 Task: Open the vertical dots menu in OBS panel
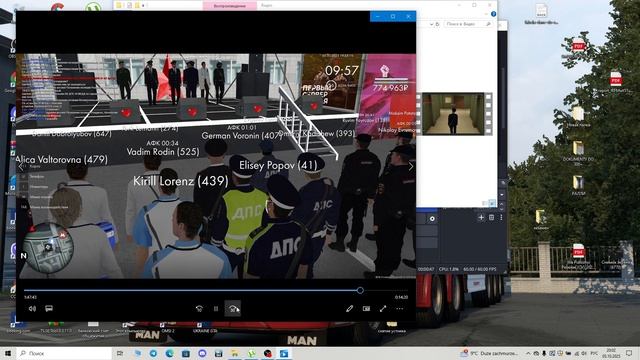(501, 218)
